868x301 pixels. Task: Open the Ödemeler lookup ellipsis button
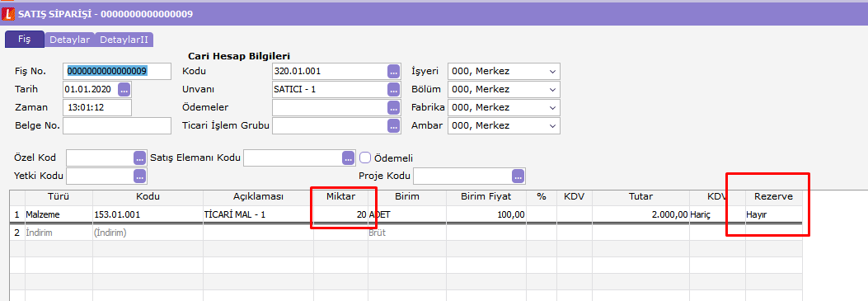coord(393,107)
